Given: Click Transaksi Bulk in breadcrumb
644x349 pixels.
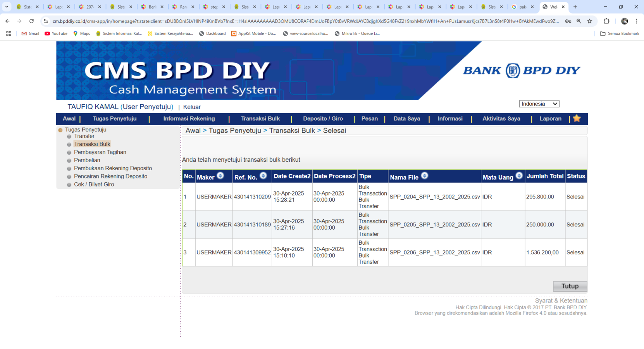Looking at the screenshot, I should [292, 131].
